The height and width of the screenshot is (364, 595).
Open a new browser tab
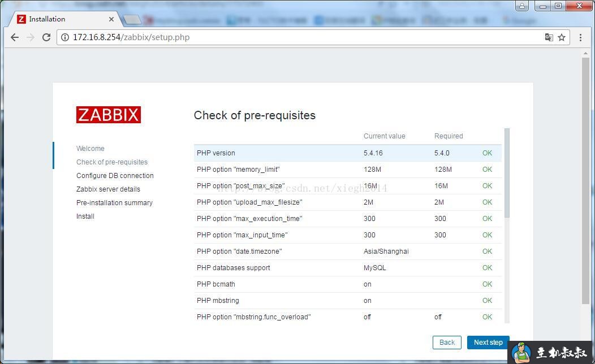pyautogui.click(x=132, y=19)
